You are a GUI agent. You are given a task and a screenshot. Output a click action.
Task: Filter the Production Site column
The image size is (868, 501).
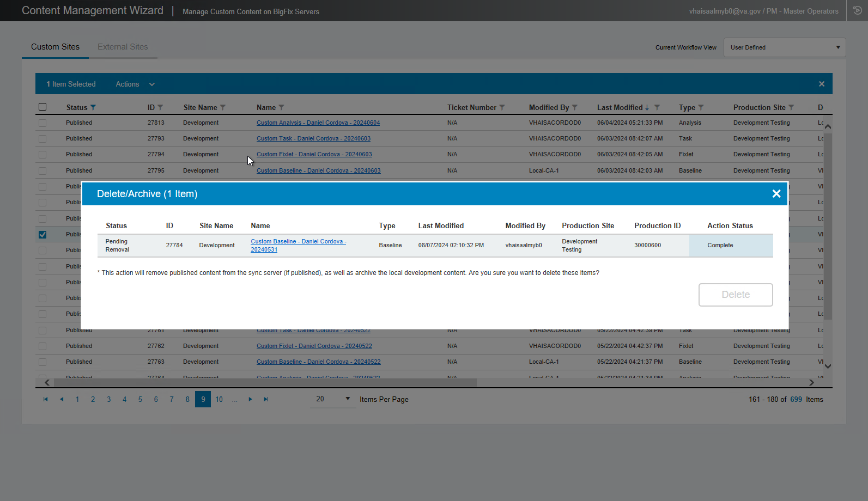791,107
